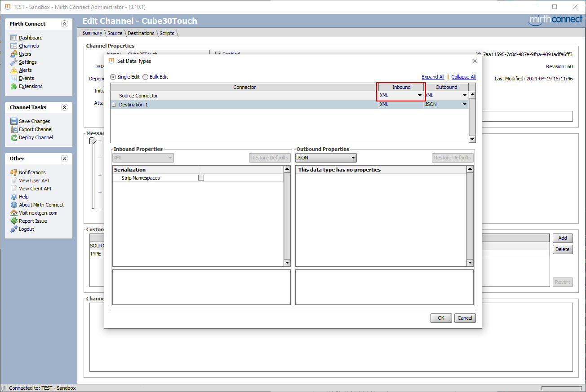Switch to the Scripts tab
The image size is (586, 392).
point(167,33)
